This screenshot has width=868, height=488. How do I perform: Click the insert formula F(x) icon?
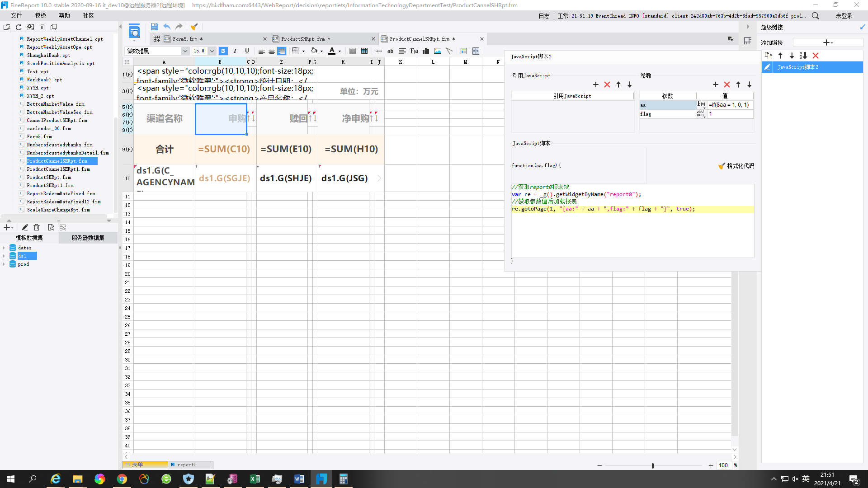pos(414,51)
